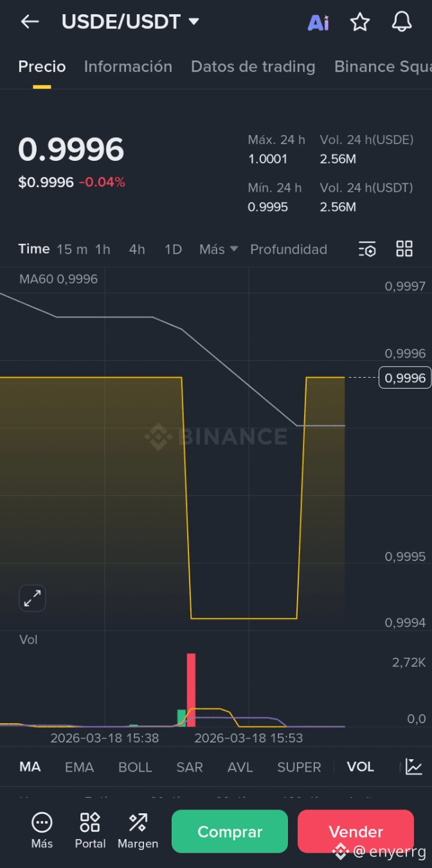The image size is (432, 868).
Task: Tap the Comprar button
Action: tap(230, 831)
